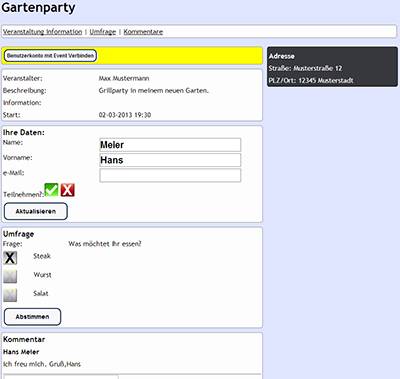Select commenter name Hans Meier
The width and height of the screenshot is (400, 379).
[x=21, y=352]
